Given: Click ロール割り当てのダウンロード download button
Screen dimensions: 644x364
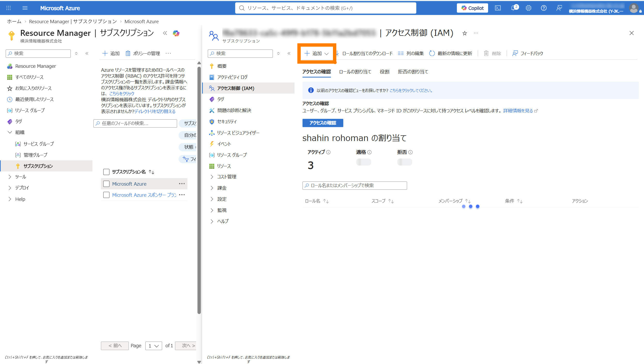Looking at the screenshot, I should 364,53.
